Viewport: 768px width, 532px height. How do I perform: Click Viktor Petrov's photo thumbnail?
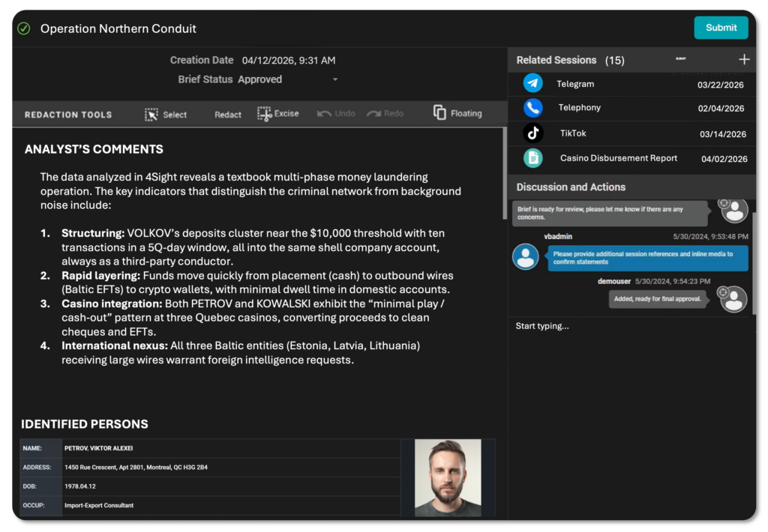[448, 477]
